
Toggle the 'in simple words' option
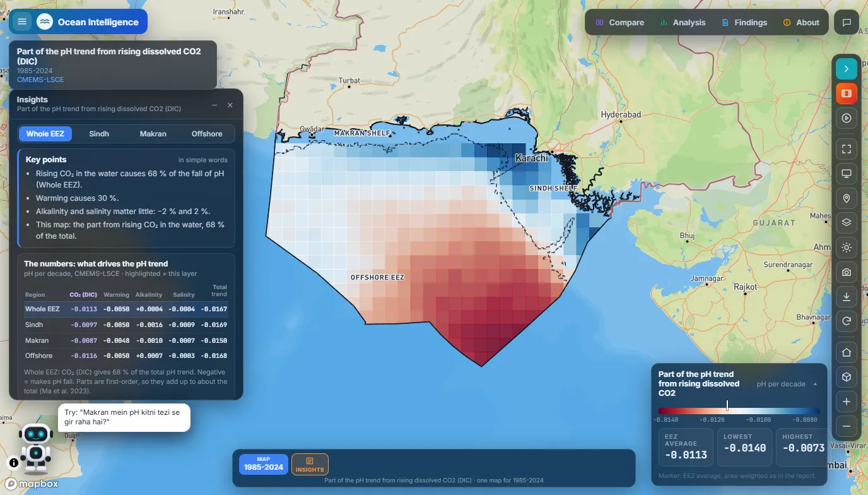click(x=202, y=160)
